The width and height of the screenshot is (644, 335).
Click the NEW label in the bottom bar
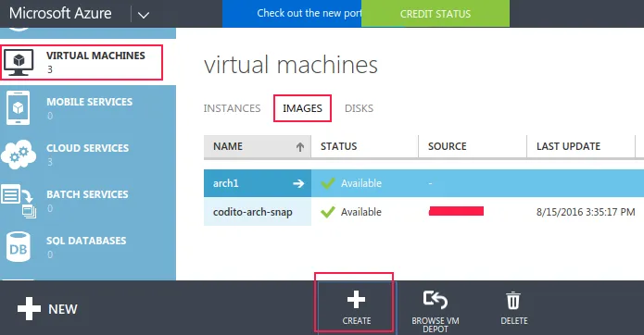[63, 309]
